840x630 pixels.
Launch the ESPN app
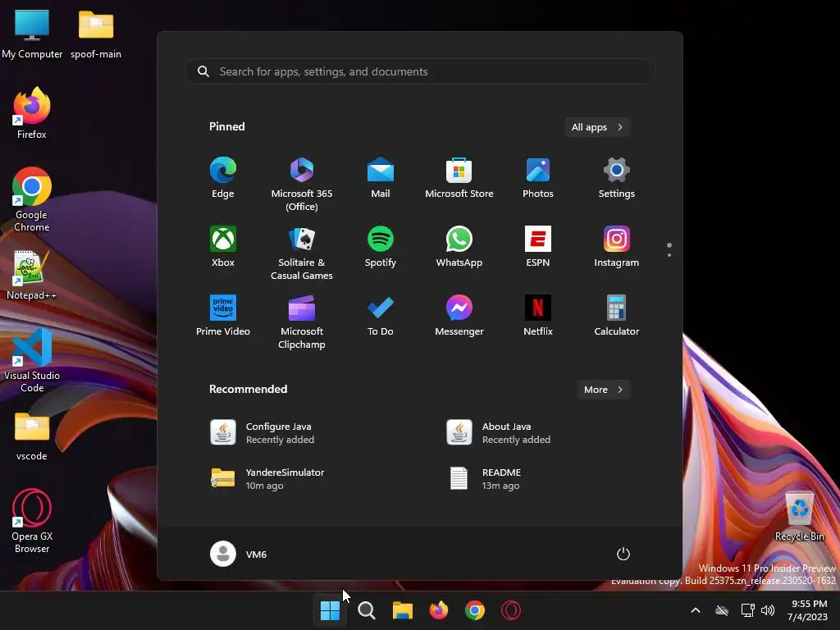(x=538, y=247)
